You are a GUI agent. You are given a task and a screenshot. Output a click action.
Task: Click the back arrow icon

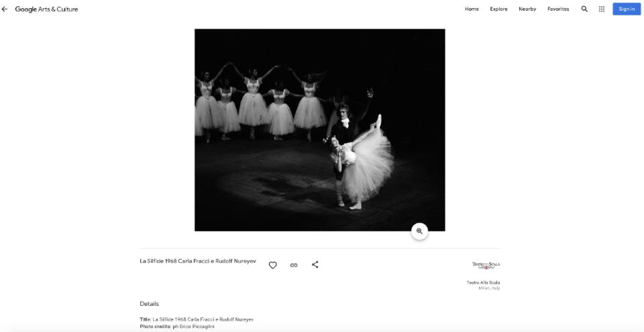click(5, 9)
